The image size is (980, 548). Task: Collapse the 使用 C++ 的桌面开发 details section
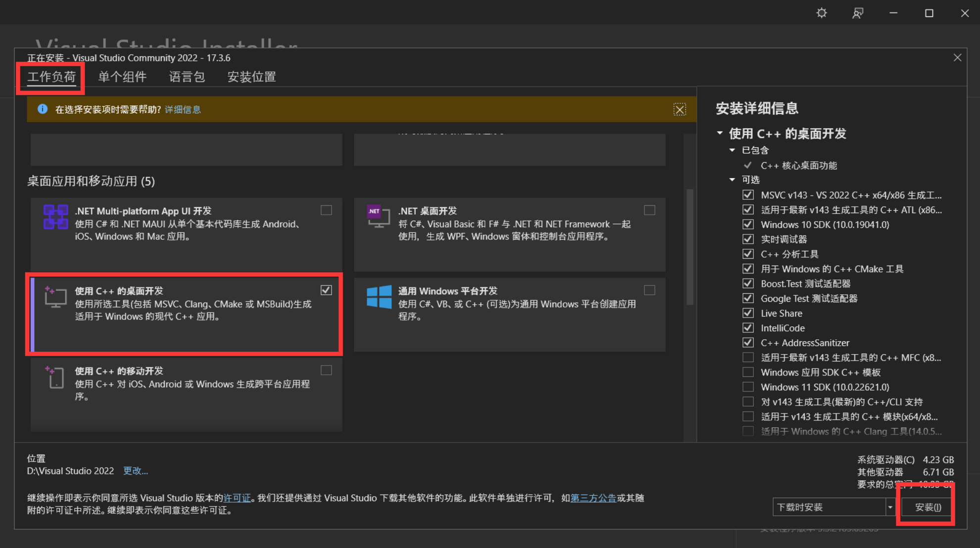[x=720, y=133]
